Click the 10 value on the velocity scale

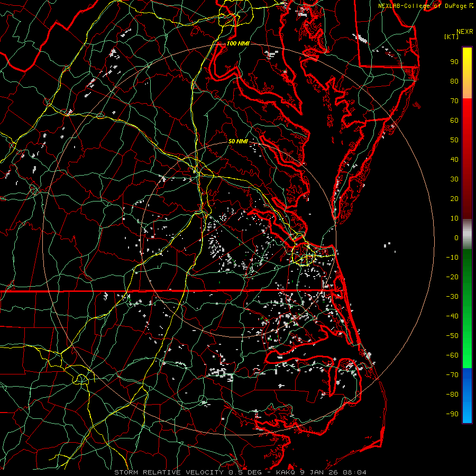[x=454, y=218]
